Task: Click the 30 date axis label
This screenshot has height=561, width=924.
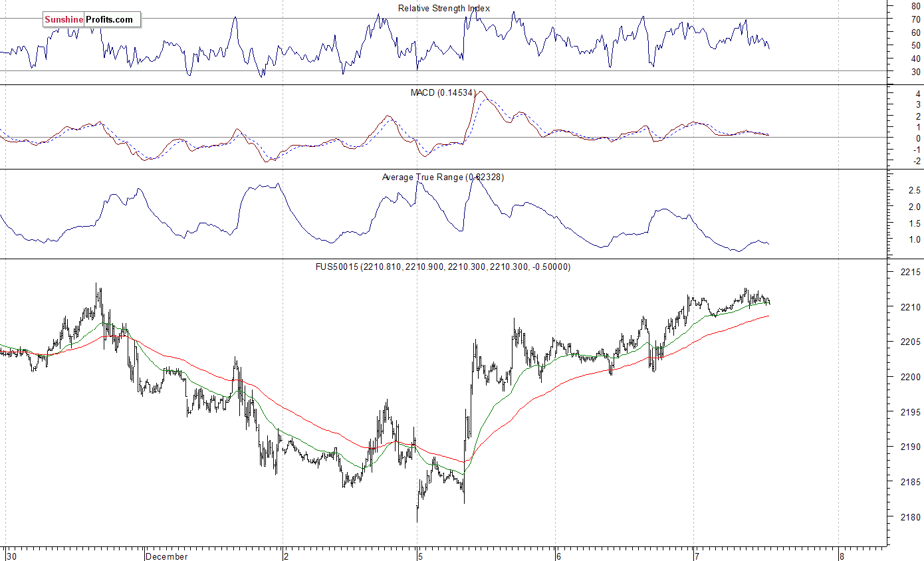Action: coord(11,556)
